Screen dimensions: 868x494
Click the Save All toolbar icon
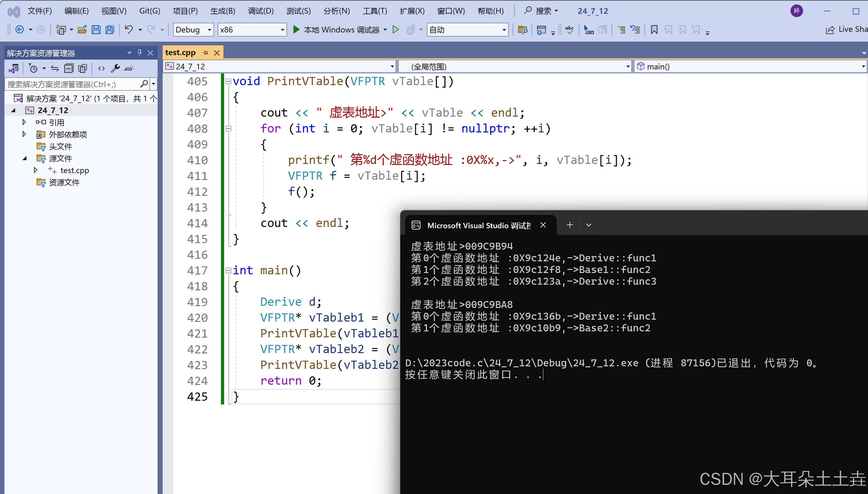coord(110,30)
